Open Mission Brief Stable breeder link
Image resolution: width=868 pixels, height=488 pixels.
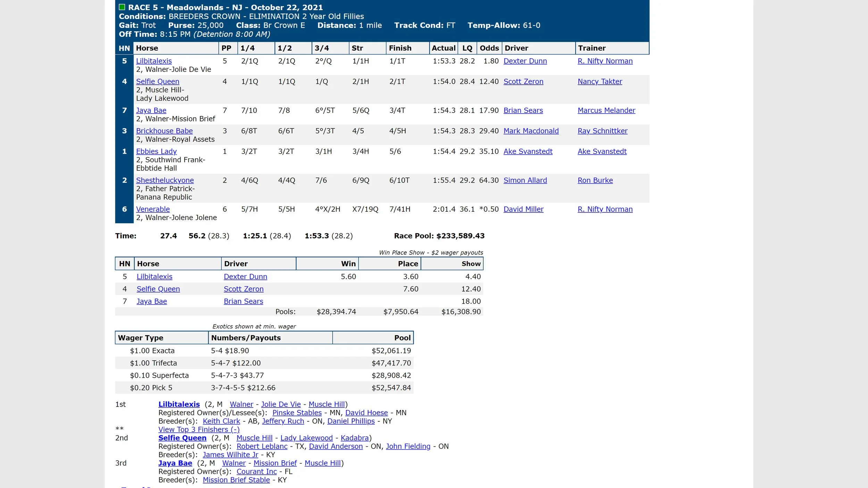click(236, 480)
